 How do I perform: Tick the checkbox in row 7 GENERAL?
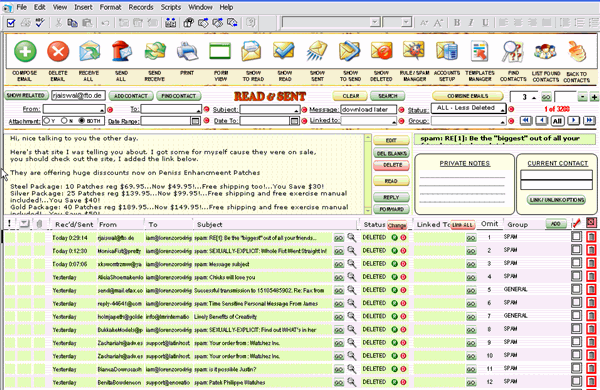(x=576, y=315)
